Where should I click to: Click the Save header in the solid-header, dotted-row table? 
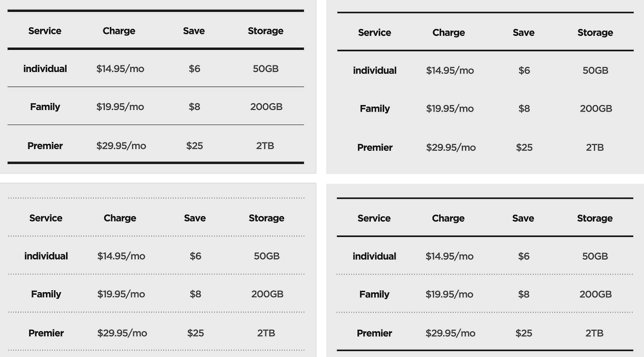[x=523, y=218]
